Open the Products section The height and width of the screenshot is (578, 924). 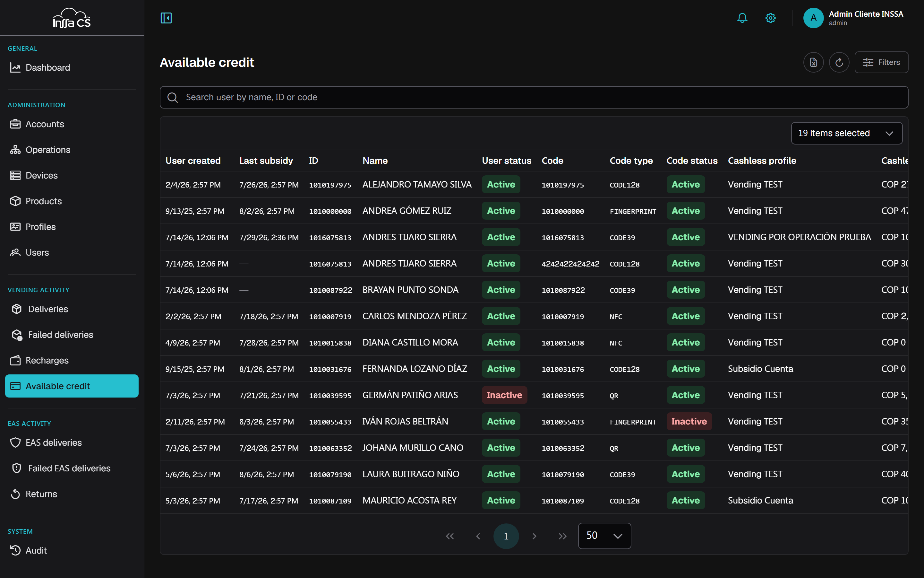click(x=72, y=201)
